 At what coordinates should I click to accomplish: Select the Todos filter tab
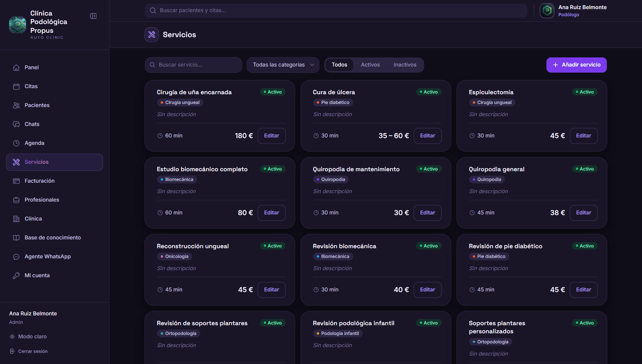pos(339,65)
